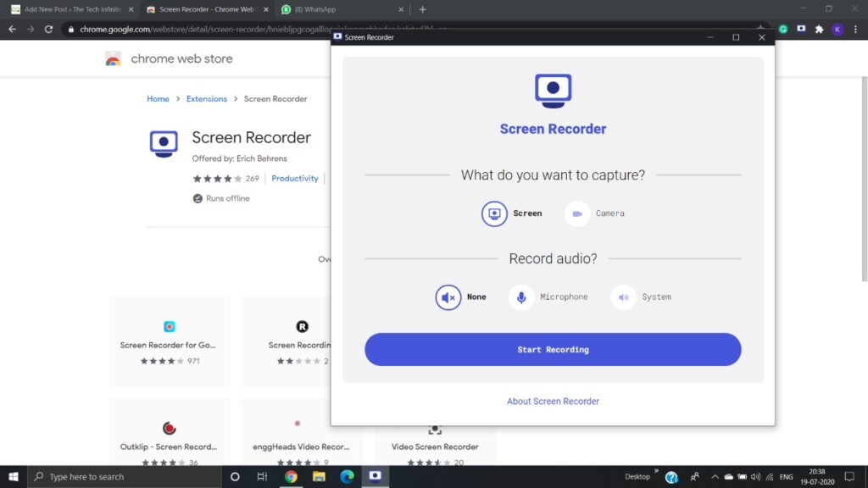The height and width of the screenshot is (488, 868).
Task: Open the Windows Start menu
Action: pyautogui.click(x=14, y=476)
